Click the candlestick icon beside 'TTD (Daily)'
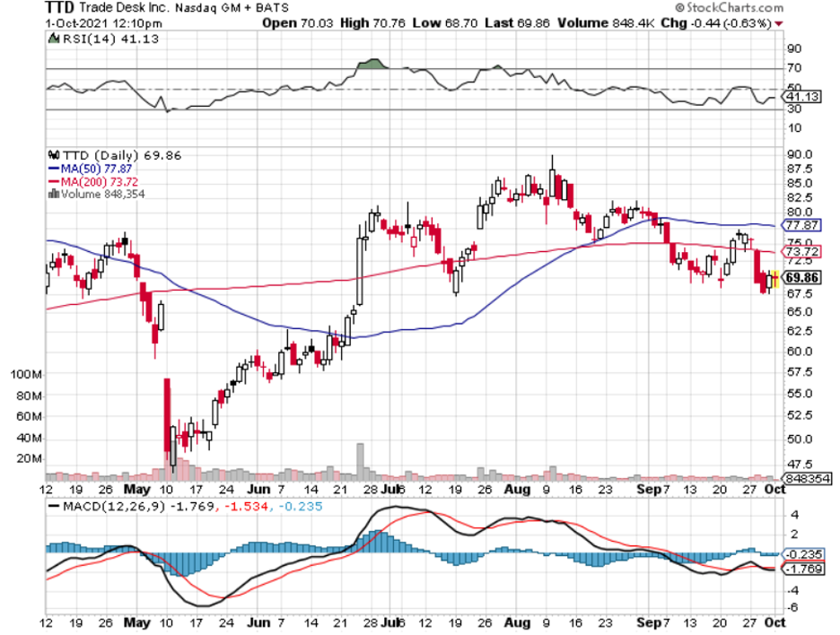This screenshot has height=635, width=840. pyautogui.click(x=54, y=155)
